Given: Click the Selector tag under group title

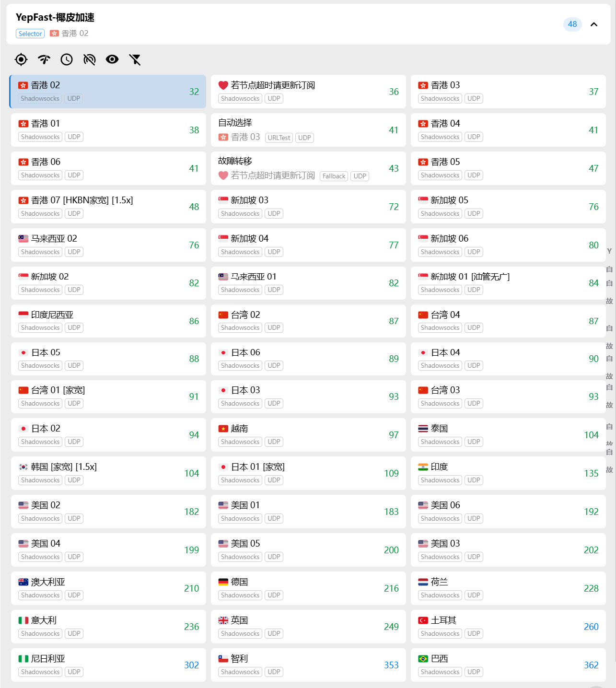Looking at the screenshot, I should pyautogui.click(x=30, y=34).
